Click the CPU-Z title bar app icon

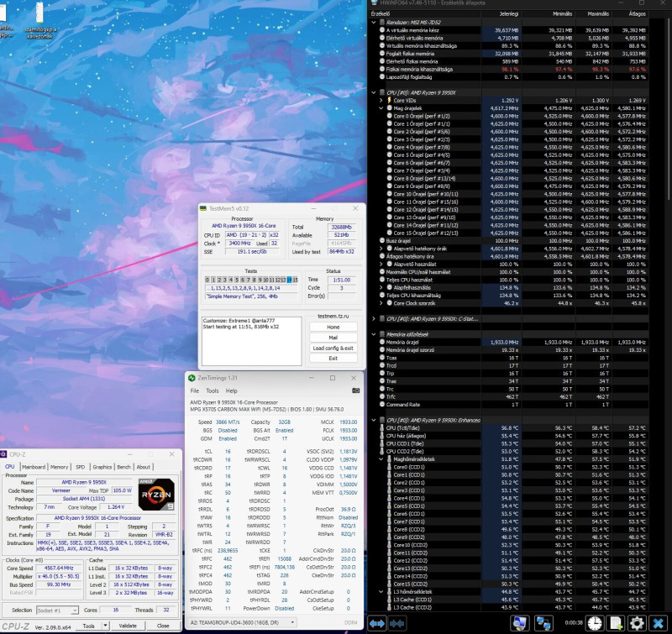pos(4,454)
